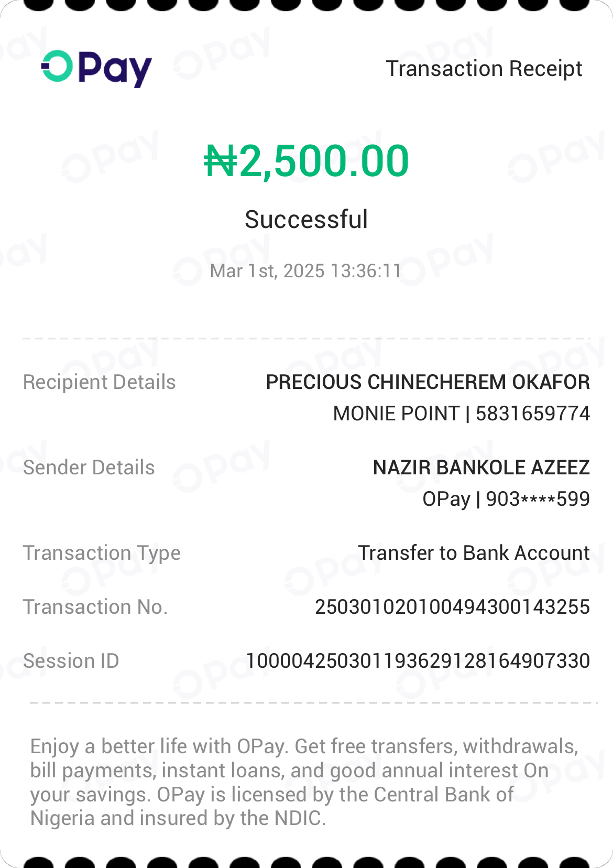The width and height of the screenshot is (613, 868).
Task: Click the Successful status text
Action: (306, 219)
